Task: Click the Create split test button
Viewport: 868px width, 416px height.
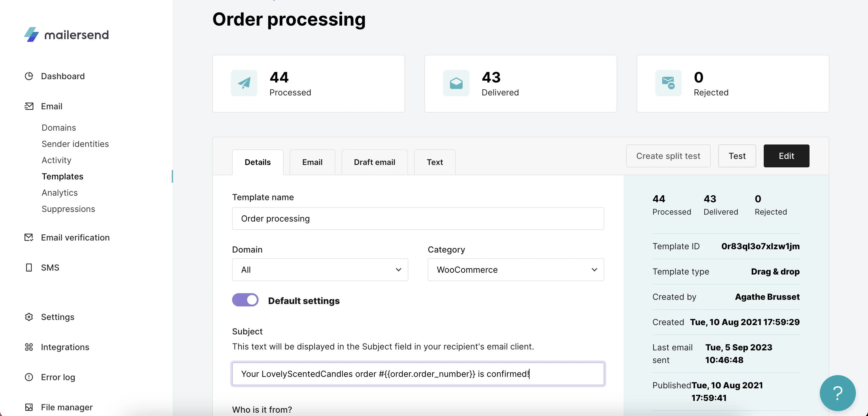Action: [x=668, y=156]
